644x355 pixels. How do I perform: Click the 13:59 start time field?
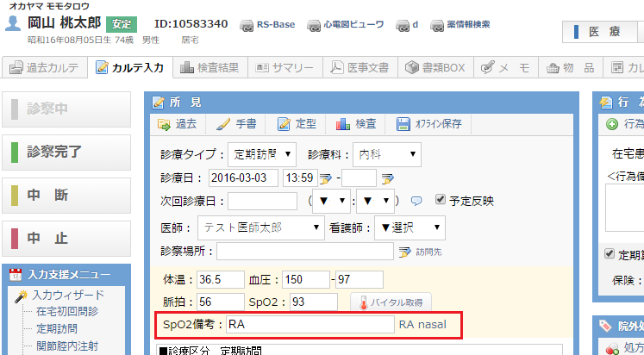click(300, 178)
